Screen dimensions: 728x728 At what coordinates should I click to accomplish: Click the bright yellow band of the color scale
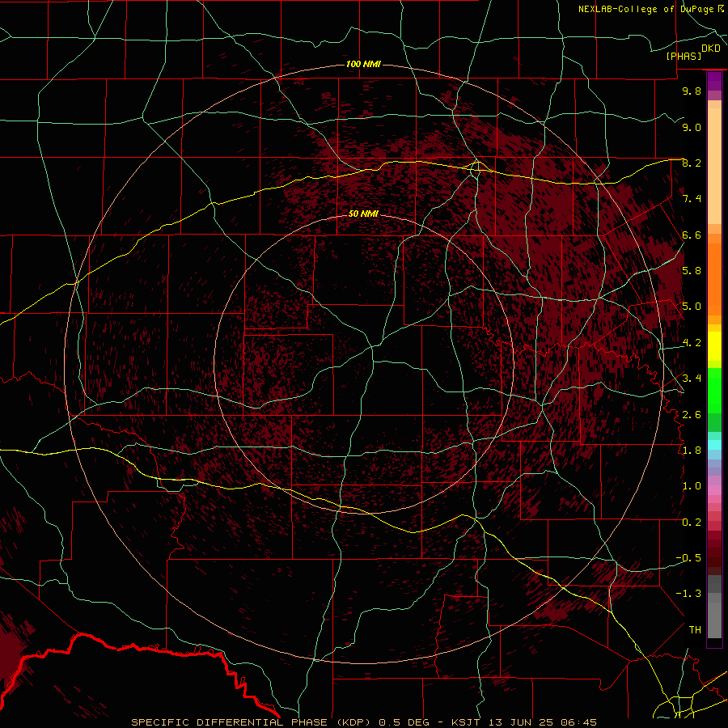click(x=714, y=346)
